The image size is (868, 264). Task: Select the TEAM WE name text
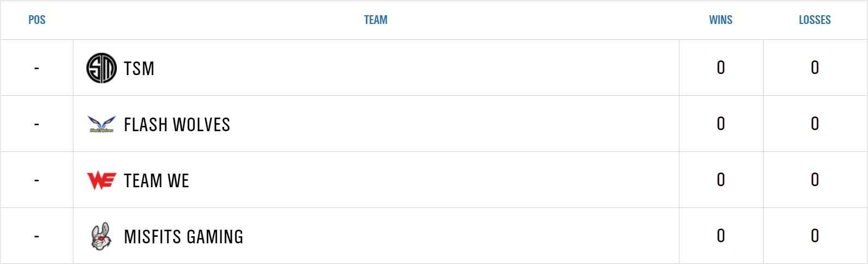(x=157, y=181)
